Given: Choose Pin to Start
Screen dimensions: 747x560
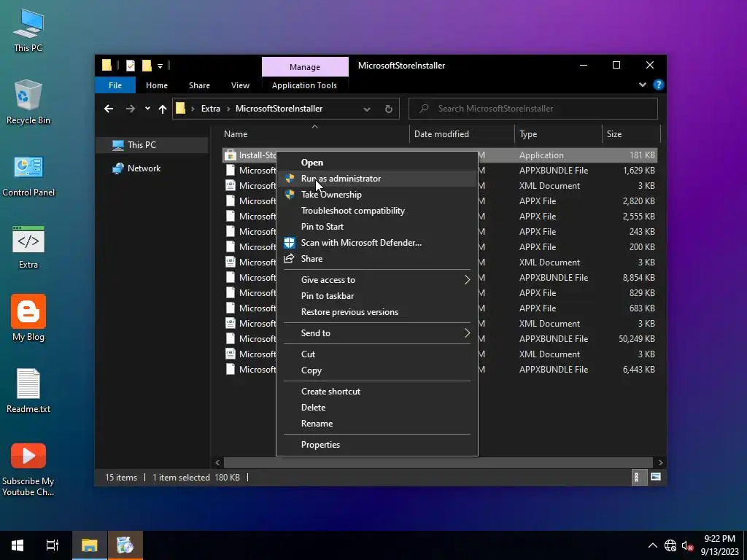Looking at the screenshot, I should coord(377,227).
